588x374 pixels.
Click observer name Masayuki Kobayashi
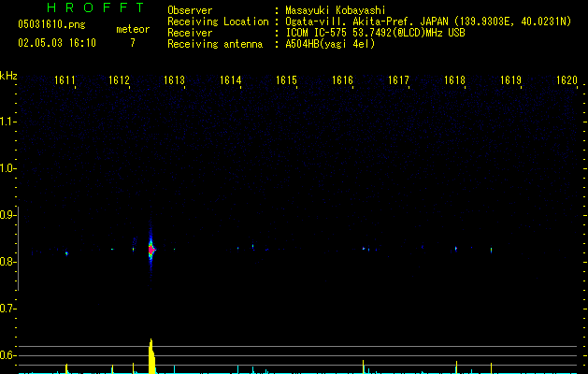[336, 10]
